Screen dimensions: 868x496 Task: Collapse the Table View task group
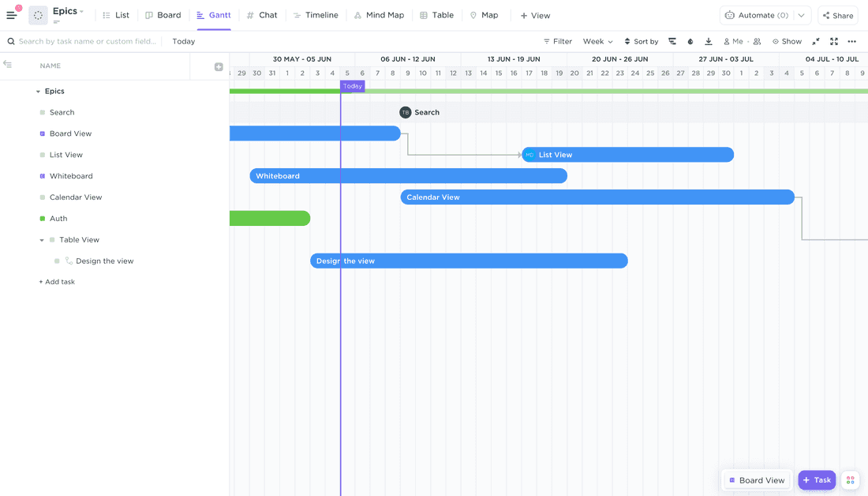click(41, 239)
